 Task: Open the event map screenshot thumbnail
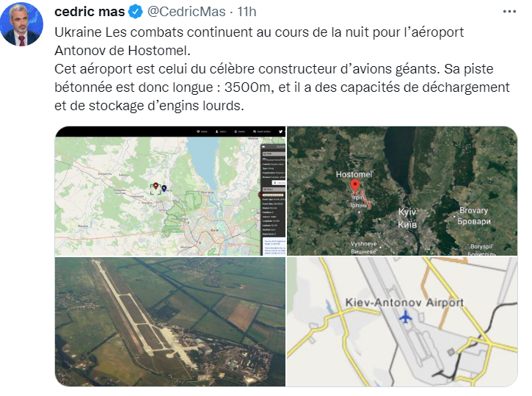(x=170, y=191)
